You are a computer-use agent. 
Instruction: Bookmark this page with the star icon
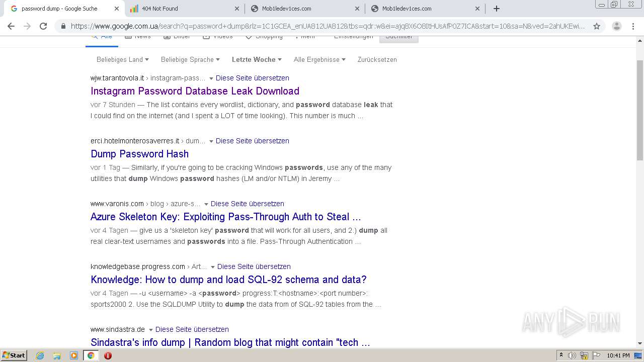pyautogui.click(x=597, y=26)
